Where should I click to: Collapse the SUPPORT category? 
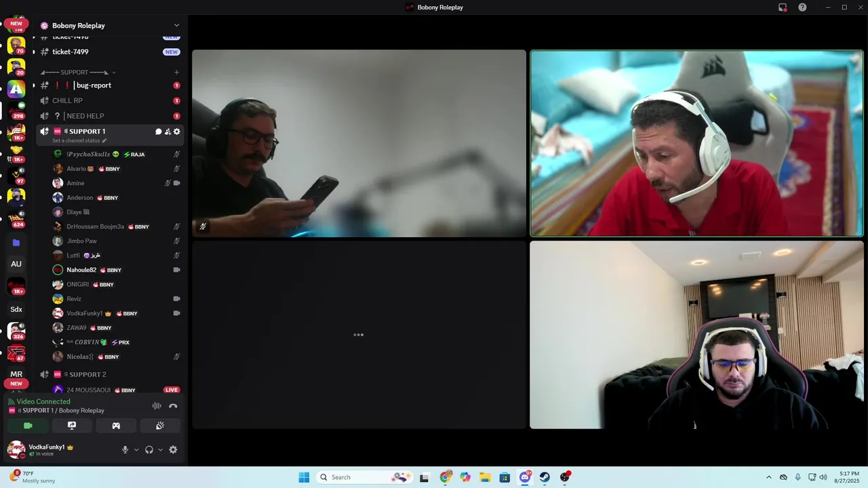(78, 73)
